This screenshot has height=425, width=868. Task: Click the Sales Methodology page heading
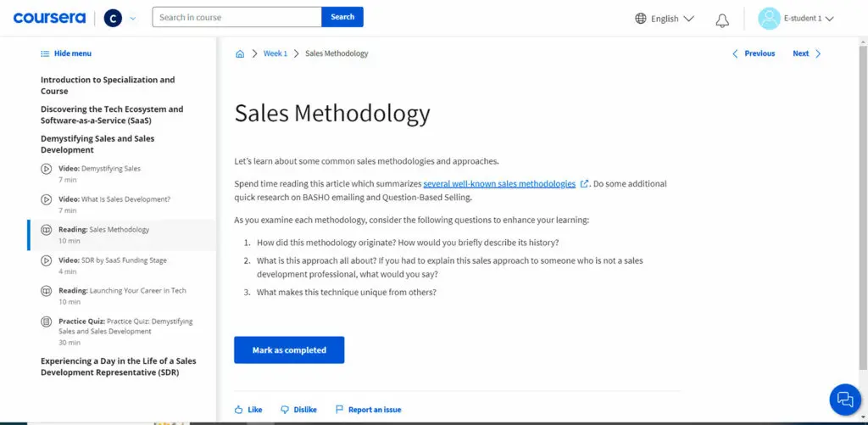[332, 113]
